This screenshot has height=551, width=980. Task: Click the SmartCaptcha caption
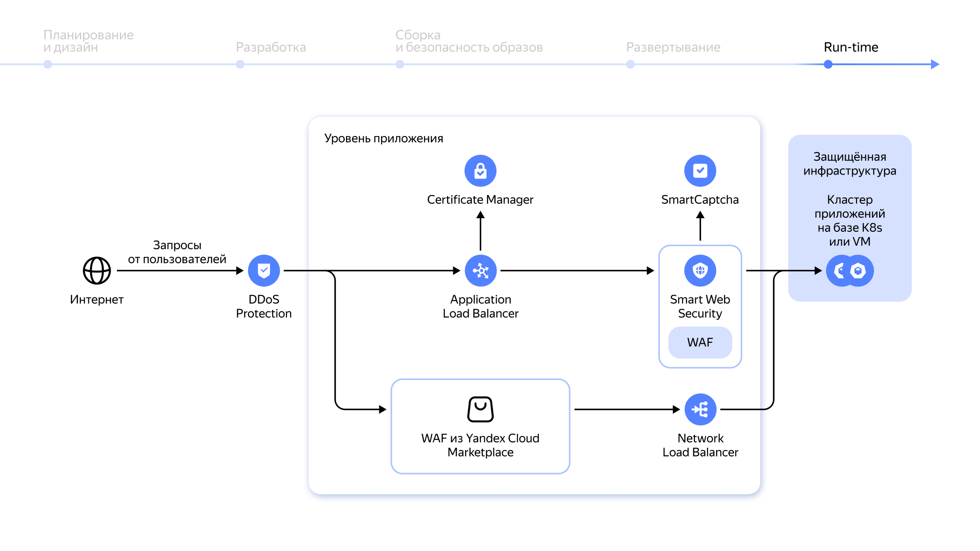pyautogui.click(x=700, y=200)
